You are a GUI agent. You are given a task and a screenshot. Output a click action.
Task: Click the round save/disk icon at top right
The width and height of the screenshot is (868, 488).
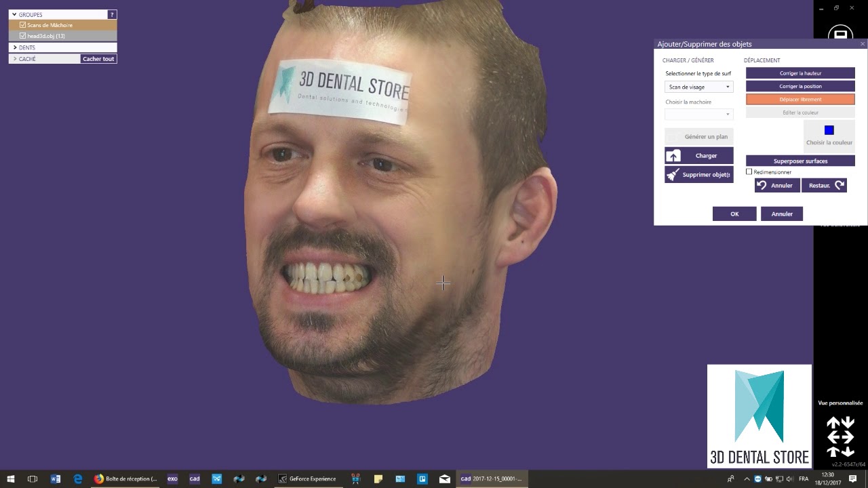tap(840, 34)
